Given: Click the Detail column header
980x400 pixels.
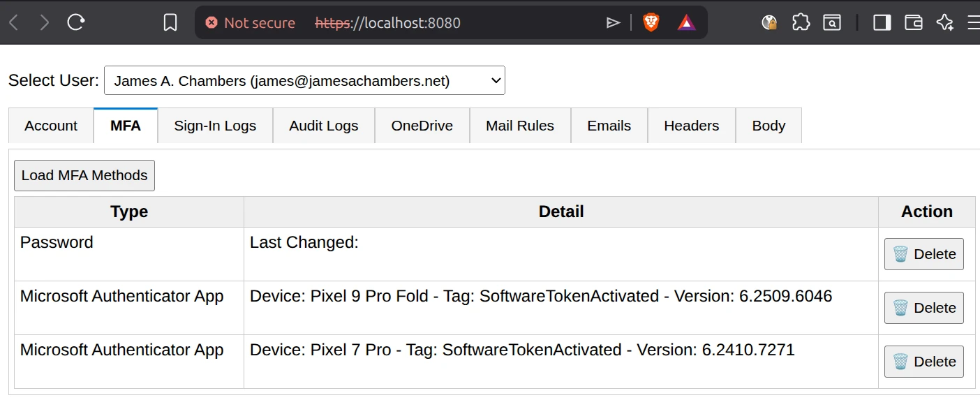Looking at the screenshot, I should click(x=561, y=212).
